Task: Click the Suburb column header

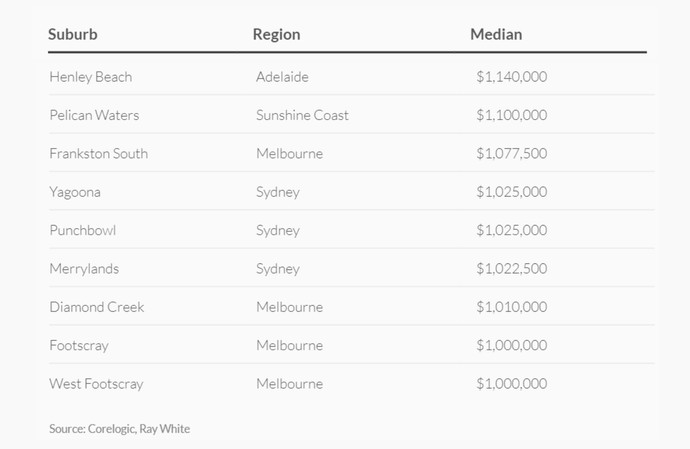Action: click(73, 34)
